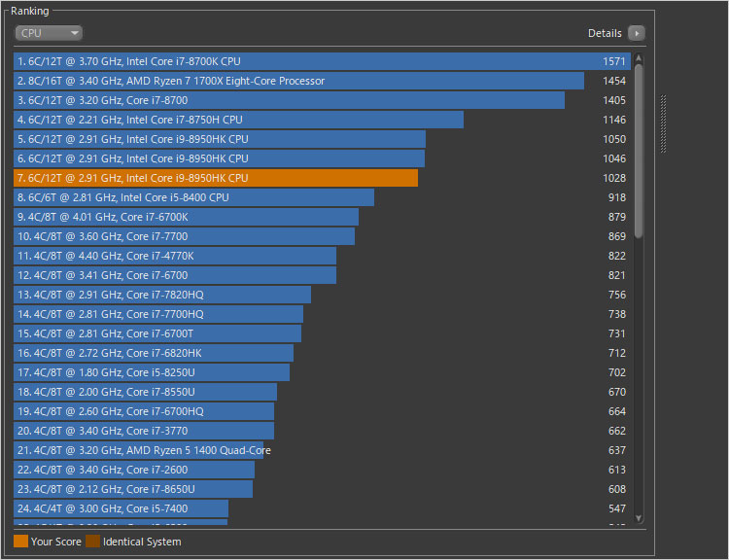This screenshot has width=729, height=560.
Task: Click the brown Identical System swatch
Action: coord(92,542)
